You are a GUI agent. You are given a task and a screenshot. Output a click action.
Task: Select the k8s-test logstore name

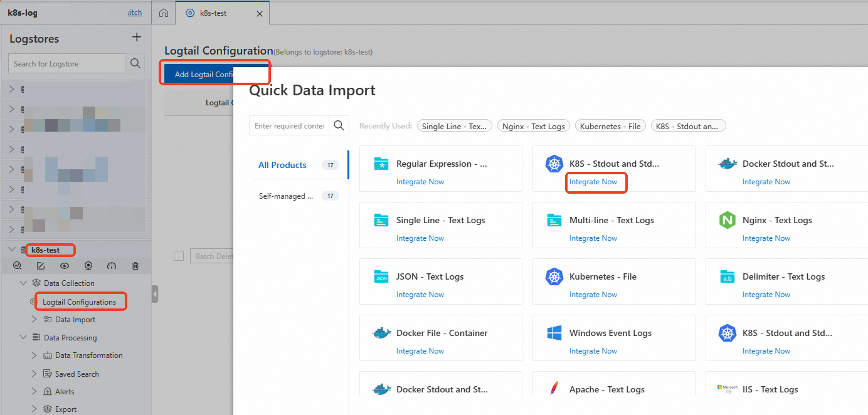tap(46, 250)
